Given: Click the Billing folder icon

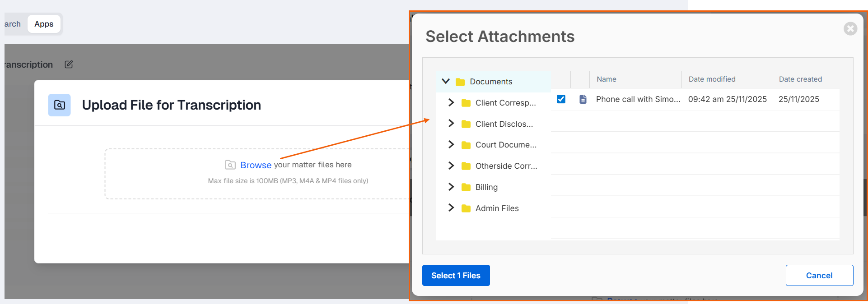Looking at the screenshot, I should [466, 187].
